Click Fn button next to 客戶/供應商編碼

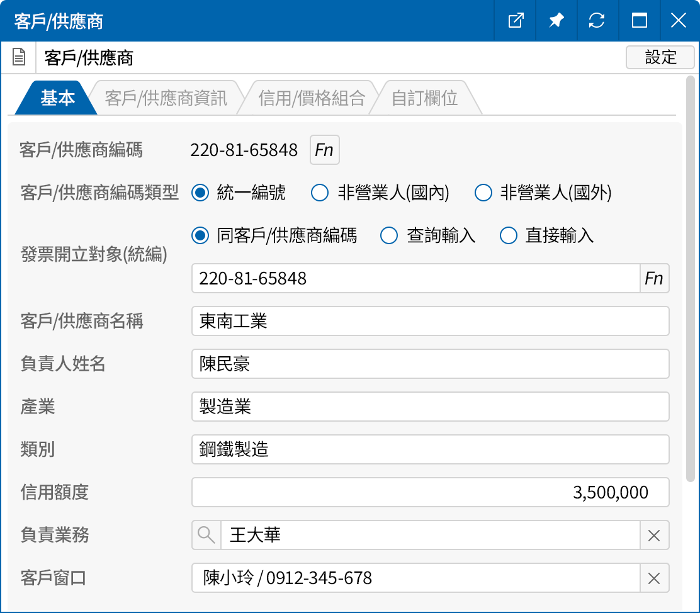click(324, 150)
